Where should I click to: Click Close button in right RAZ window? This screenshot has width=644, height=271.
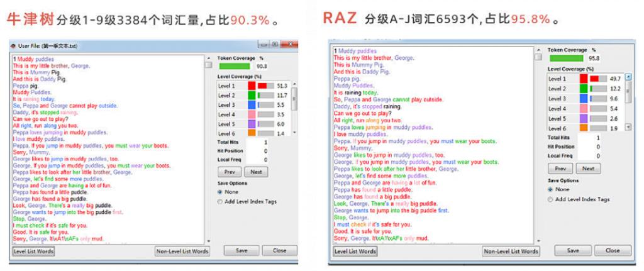(x=613, y=250)
